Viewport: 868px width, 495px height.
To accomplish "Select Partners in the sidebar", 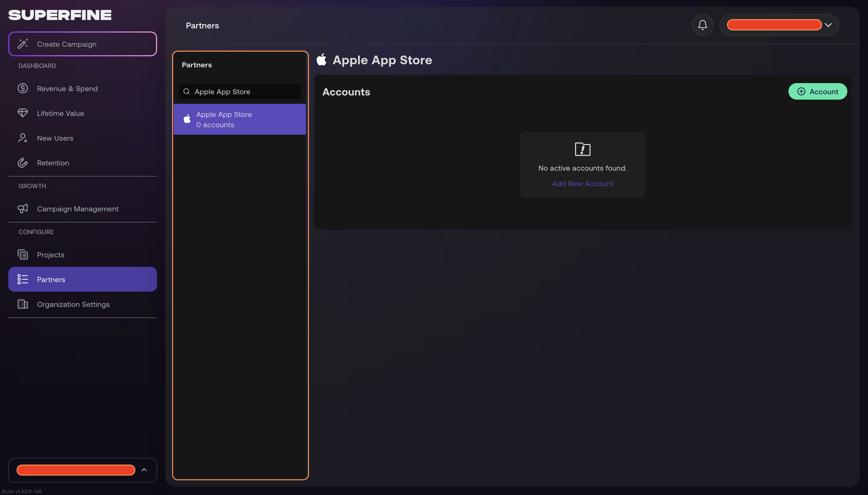I will (x=83, y=279).
